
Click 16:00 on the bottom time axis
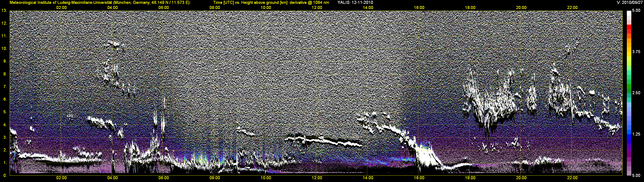419,178
